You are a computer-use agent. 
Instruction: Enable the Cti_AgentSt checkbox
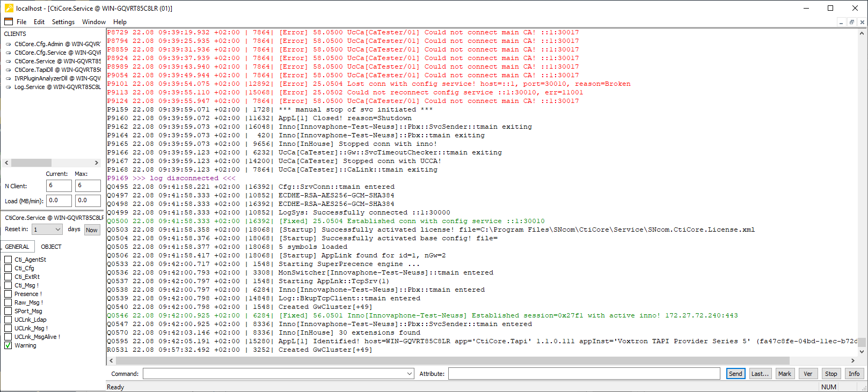tap(8, 260)
